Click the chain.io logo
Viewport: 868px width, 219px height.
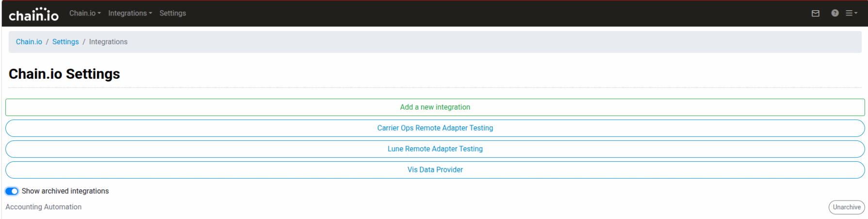[34, 14]
